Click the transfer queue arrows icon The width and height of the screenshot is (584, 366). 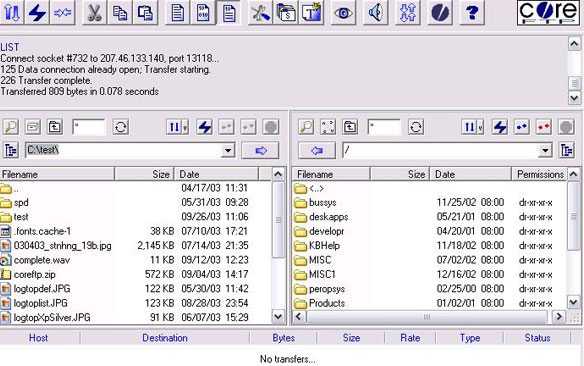point(407,13)
